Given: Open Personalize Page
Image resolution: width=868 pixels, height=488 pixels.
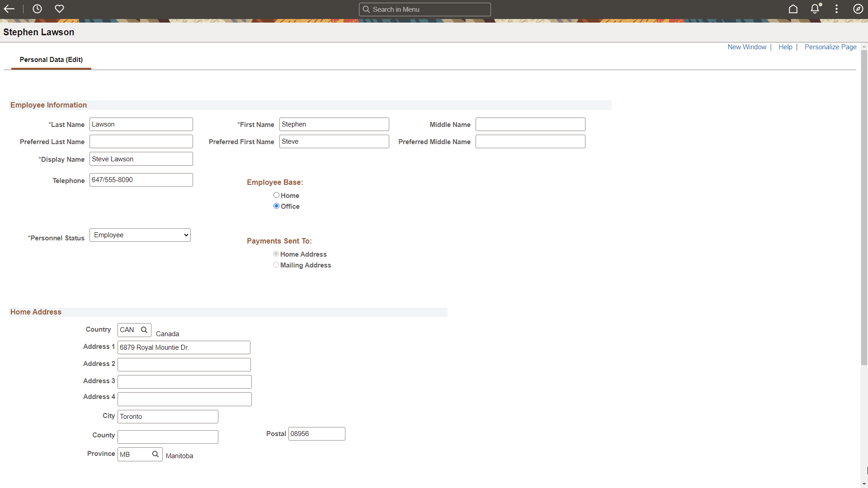Looking at the screenshot, I should pyautogui.click(x=830, y=47).
